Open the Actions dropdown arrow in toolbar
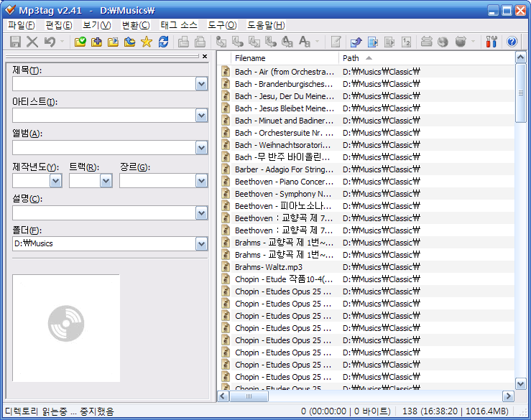This screenshot has height=420, width=531. 317,42
